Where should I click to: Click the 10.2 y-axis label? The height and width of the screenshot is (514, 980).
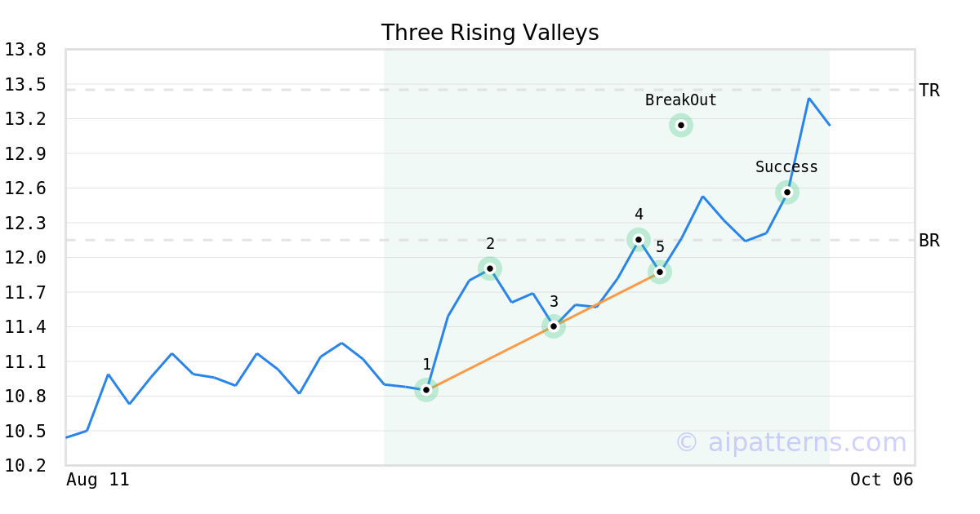25,465
